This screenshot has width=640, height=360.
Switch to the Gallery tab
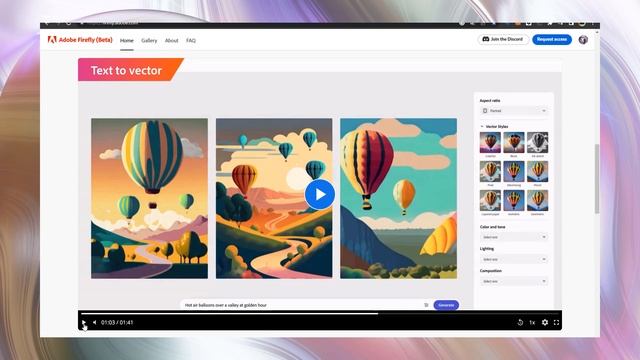[149, 40]
